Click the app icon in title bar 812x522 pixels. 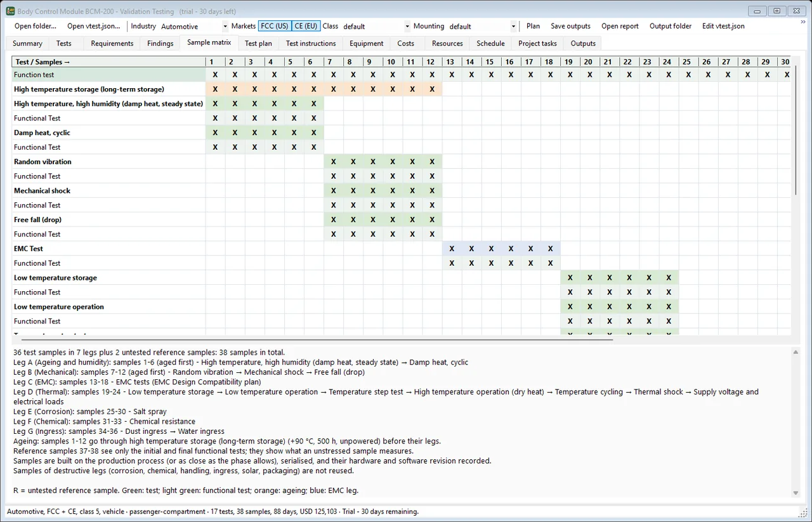click(10, 11)
